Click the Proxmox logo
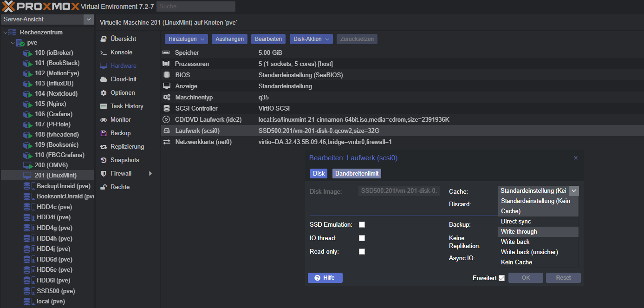This screenshot has height=308, width=644. 41,7
